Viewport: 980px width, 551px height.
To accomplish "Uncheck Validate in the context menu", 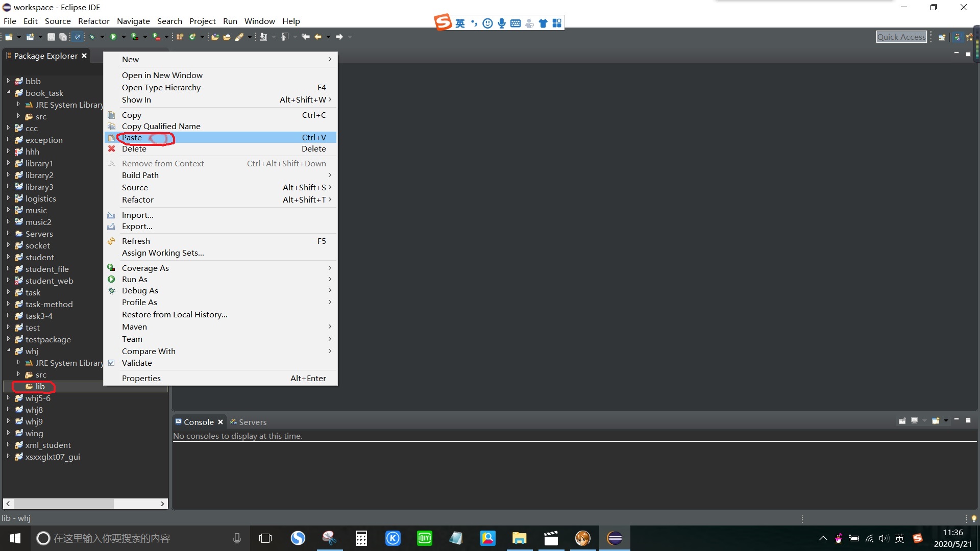I will 112,363.
